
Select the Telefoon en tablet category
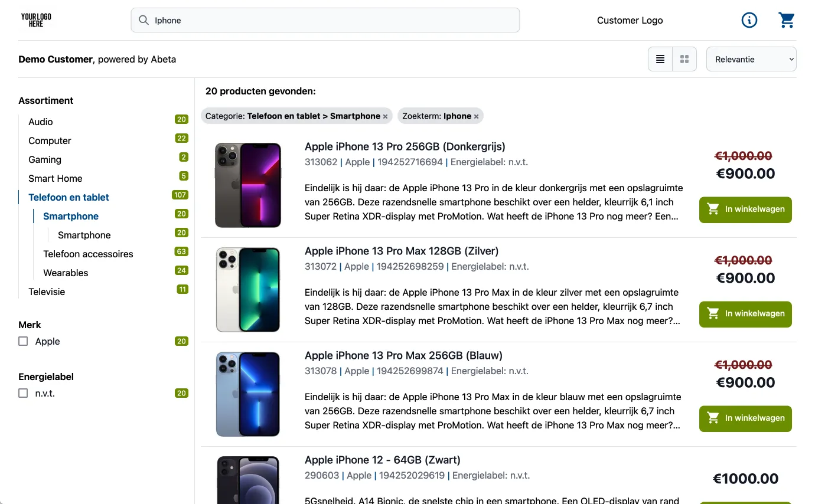[x=69, y=197]
